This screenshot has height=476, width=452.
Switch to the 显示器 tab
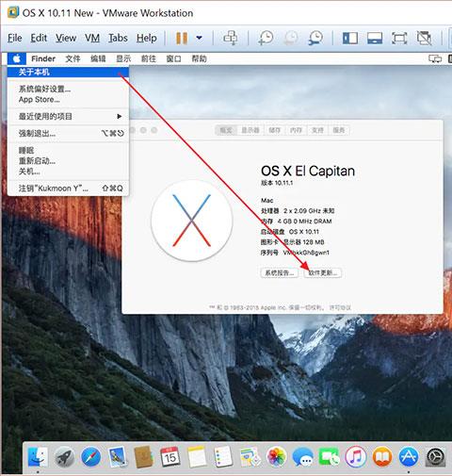[250, 130]
